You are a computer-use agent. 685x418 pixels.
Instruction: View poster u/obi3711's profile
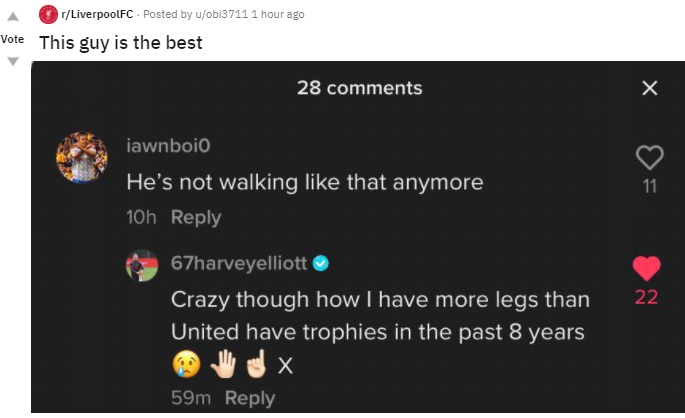click(221, 14)
